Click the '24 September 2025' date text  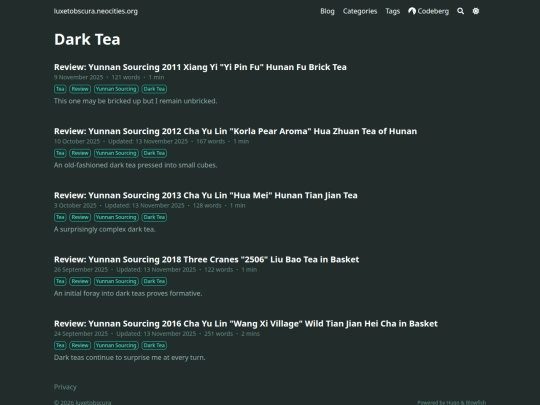coord(81,334)
